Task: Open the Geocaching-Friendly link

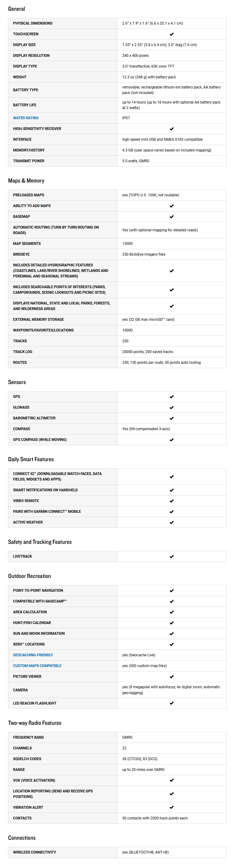Action: pos(33,655)
